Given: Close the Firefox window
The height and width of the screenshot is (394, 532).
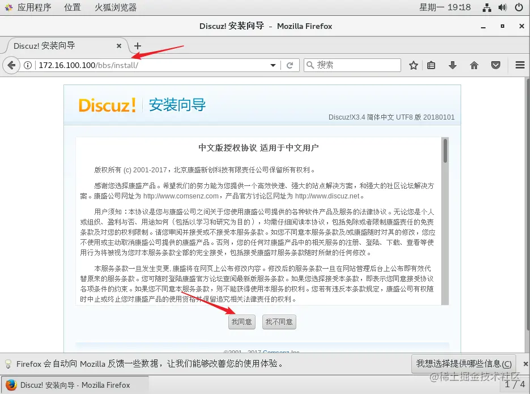Looking at the screenshot, I should coord(521,26).
